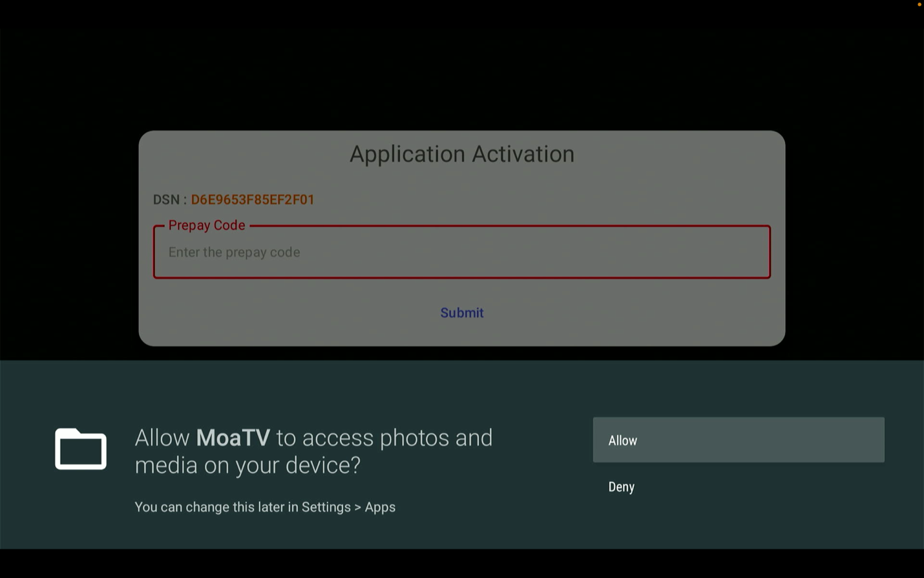
Task: Click the folder icon in the permission dialog
Action: [x=81, y=449]
